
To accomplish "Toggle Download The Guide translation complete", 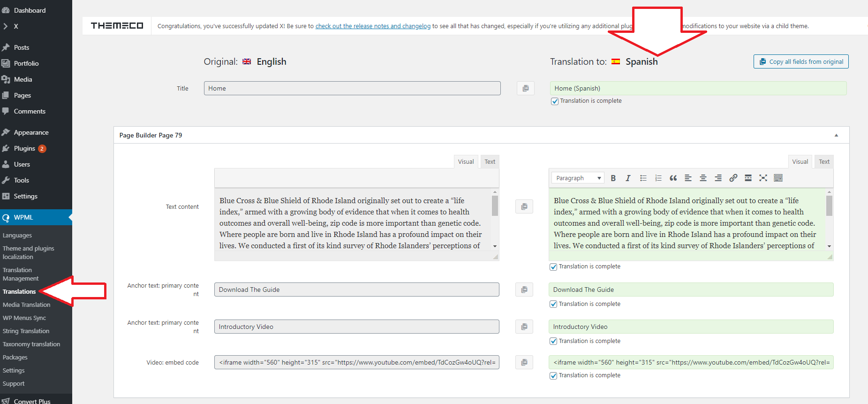I will tap(553, 304).
